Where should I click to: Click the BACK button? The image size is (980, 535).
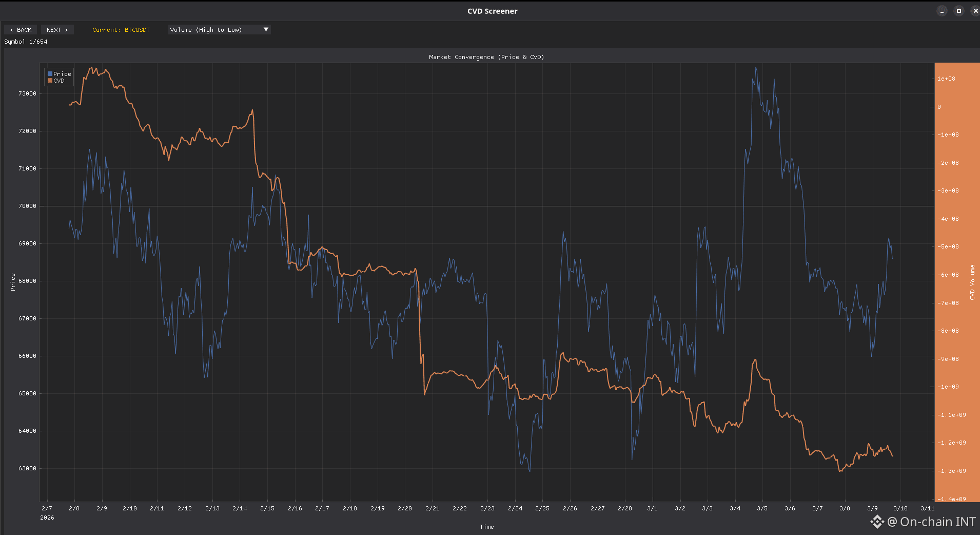(21, 30)
